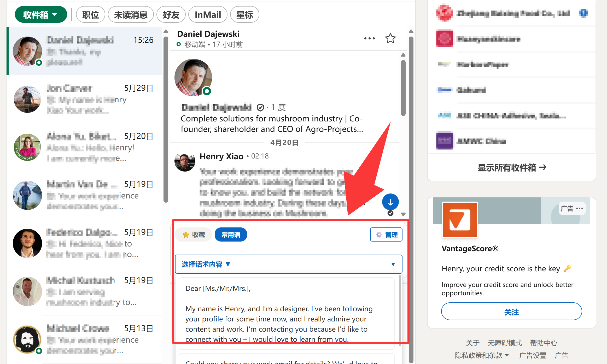Jump to latest message with blue down-arrow button
Image resolution: width=607 pixels, height=364 pixels.
point(390,202)
